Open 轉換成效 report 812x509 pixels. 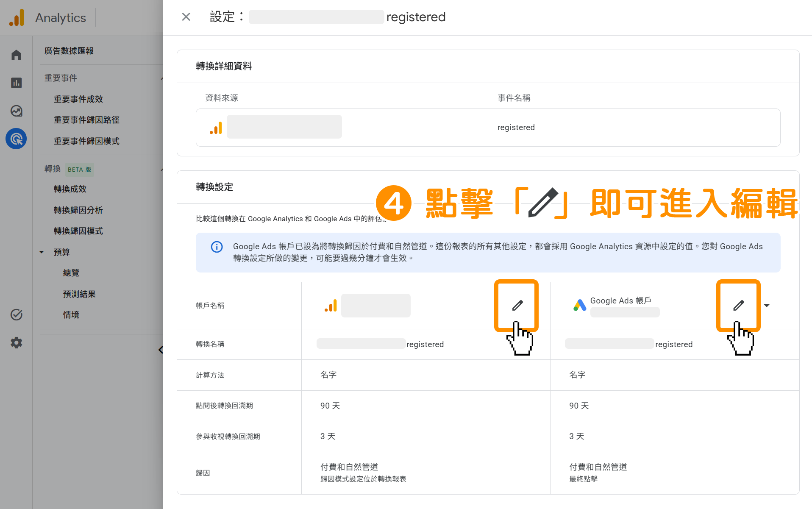tap(70, 189)
